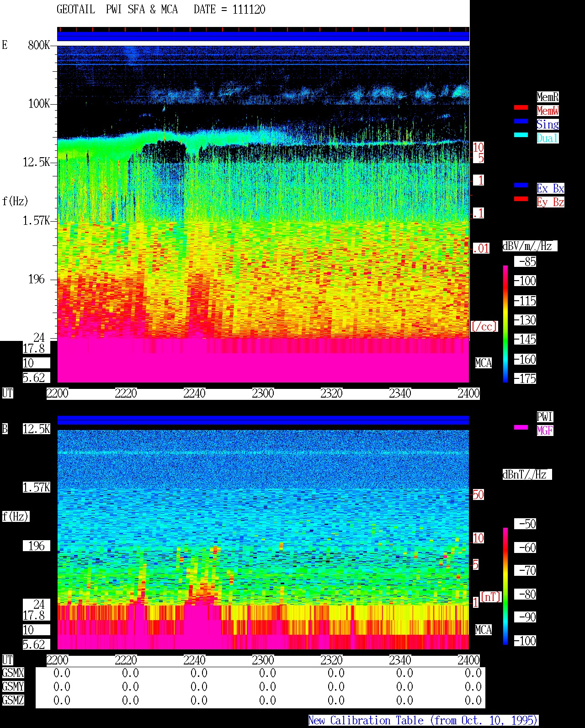Select the "GSMY" row label
585x728 pixels.
tap(13, 686)
